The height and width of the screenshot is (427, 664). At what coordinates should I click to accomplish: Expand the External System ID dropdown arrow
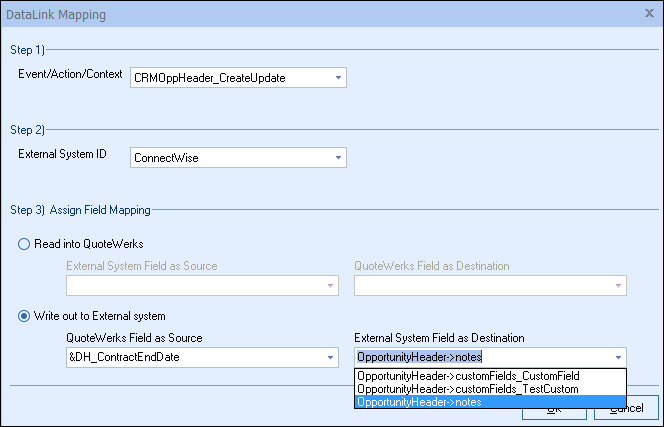pyautogui.click(x=338, y=158)
